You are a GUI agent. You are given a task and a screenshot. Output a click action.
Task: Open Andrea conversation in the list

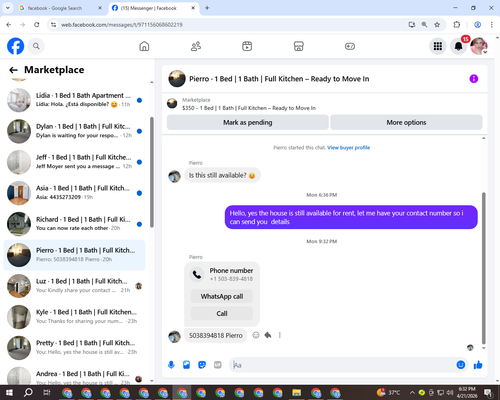point(74,376)
